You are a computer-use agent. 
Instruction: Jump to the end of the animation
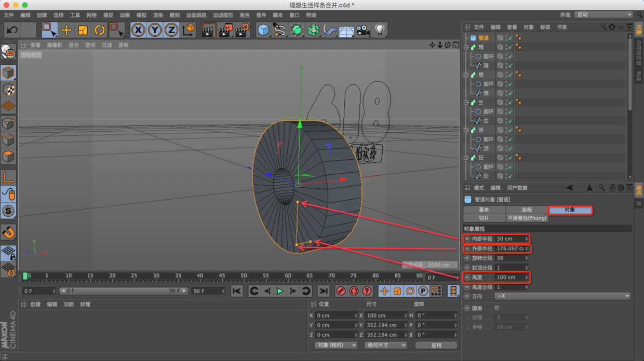(x=323, y=291)
